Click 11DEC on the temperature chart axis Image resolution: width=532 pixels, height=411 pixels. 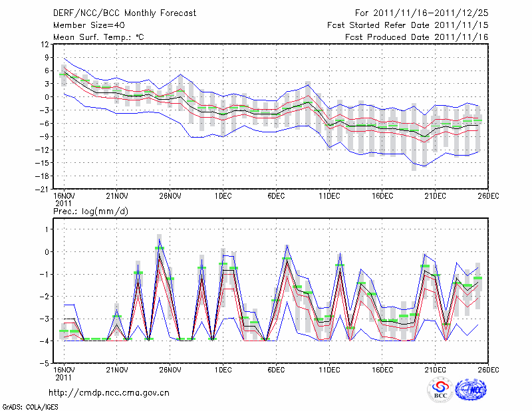click(x=329, y=196)
